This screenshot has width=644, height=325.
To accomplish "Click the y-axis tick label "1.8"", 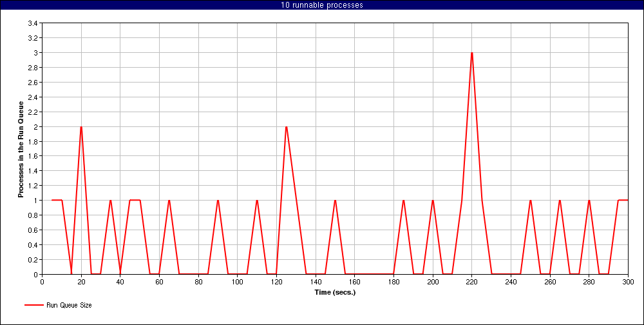I will (x=32, y=141).
